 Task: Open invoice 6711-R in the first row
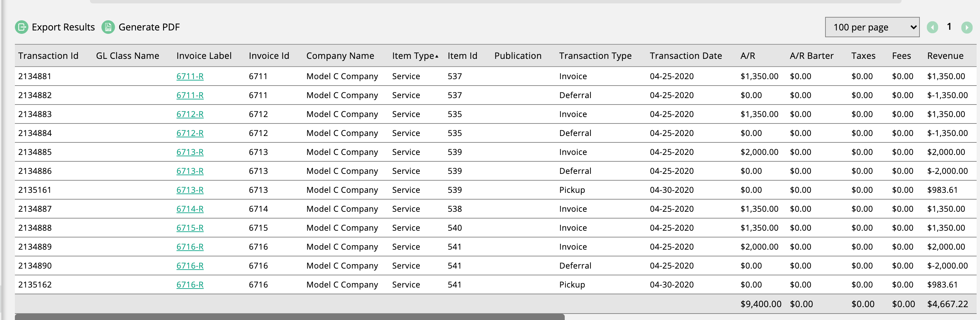[x=190, y=76]
